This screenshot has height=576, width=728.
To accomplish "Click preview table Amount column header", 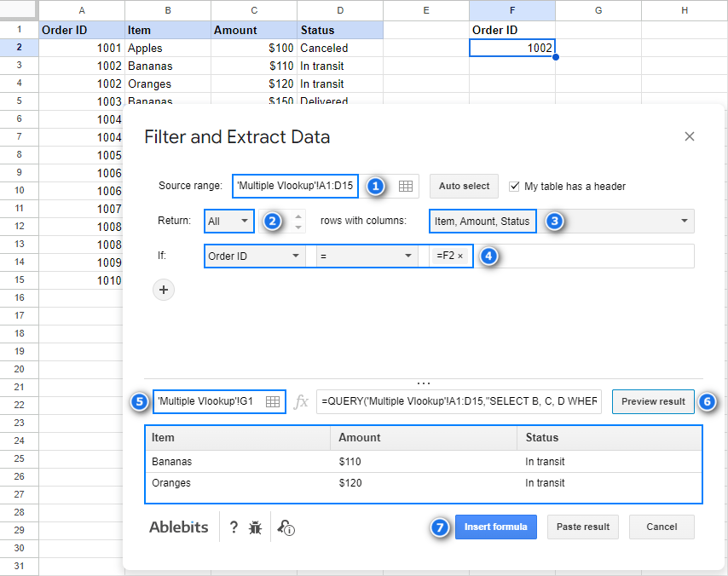I will click(x=424, y=438).
